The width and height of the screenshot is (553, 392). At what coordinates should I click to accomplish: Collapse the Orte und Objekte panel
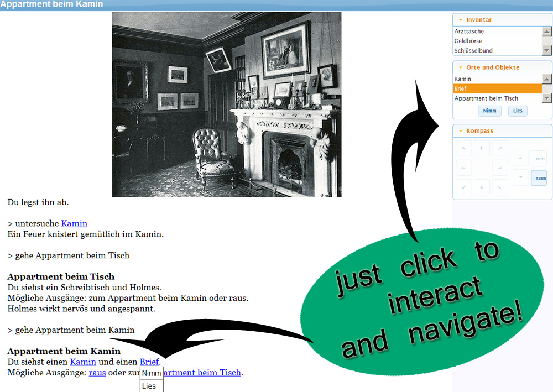(x=460, y=67)
